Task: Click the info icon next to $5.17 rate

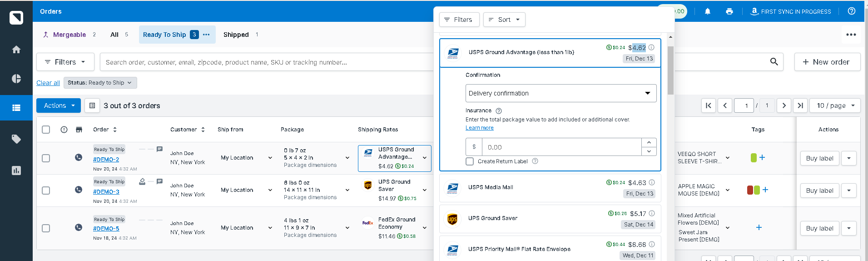Action: click(652, 213)
